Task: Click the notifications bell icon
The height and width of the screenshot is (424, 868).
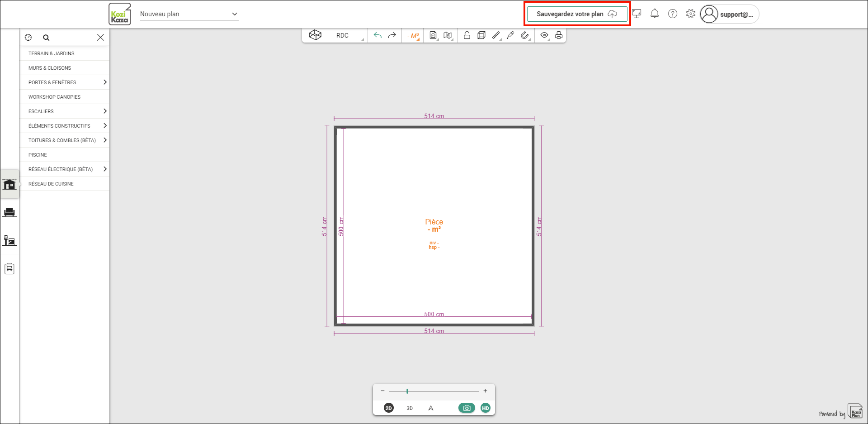Action: point(655,14)
